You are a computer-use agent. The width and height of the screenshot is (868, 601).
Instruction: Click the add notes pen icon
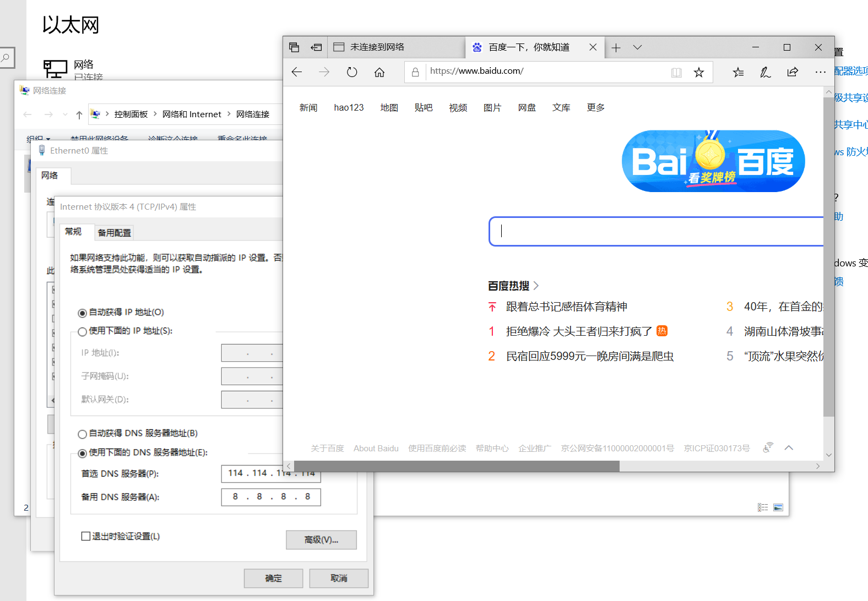tap(766, 72)
